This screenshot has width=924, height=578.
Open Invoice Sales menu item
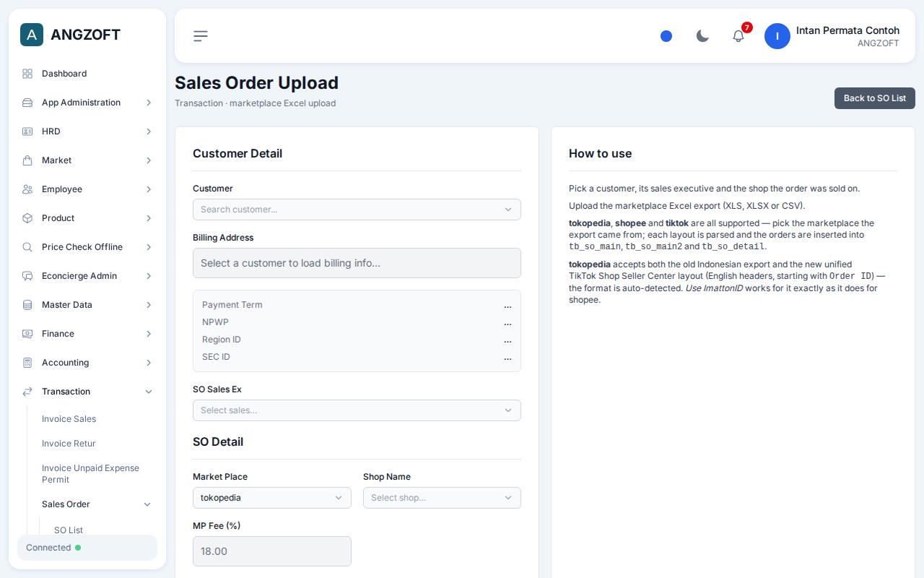(69, 419)
